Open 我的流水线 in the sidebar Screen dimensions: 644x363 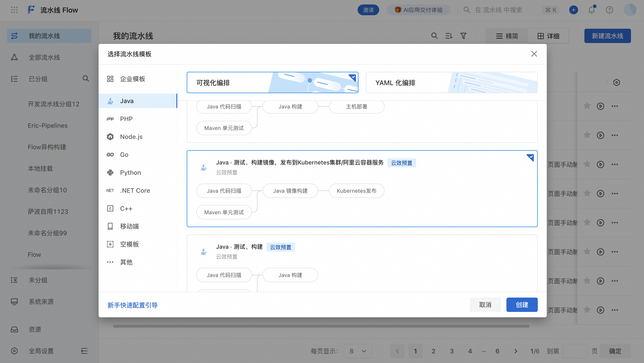coord(49,36)
